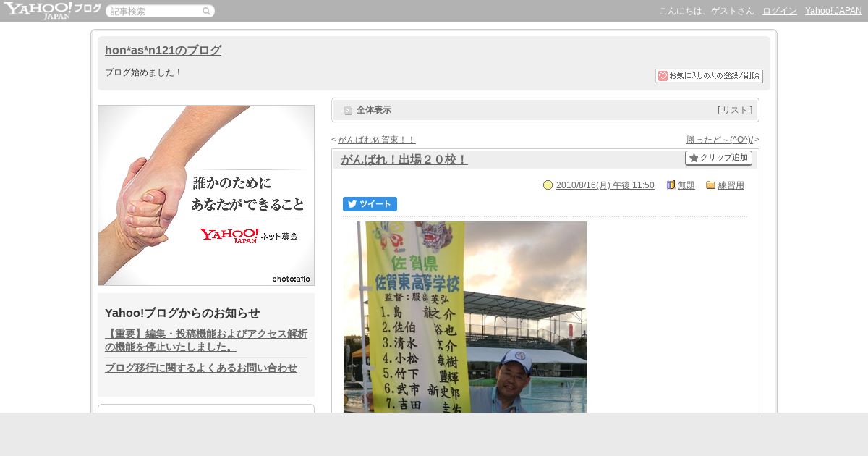Click the book icon beside 無題
Screen dimensions: 868x456
point(671,185)
